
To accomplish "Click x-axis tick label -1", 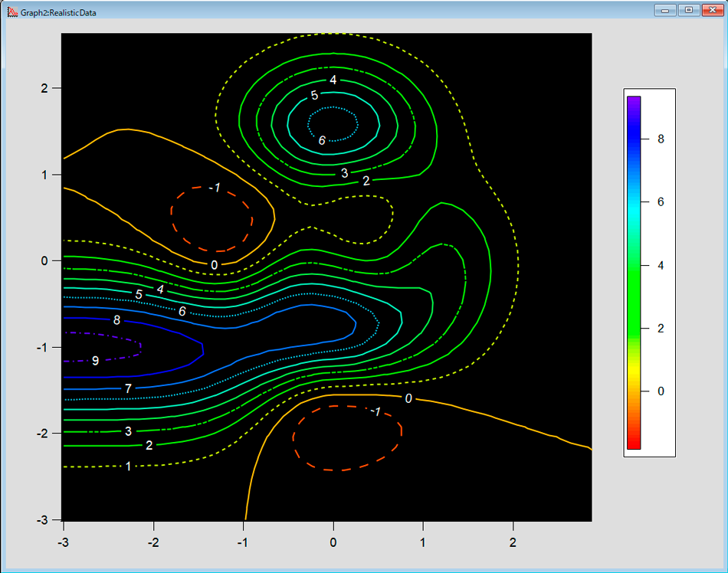I will [243, 542].
